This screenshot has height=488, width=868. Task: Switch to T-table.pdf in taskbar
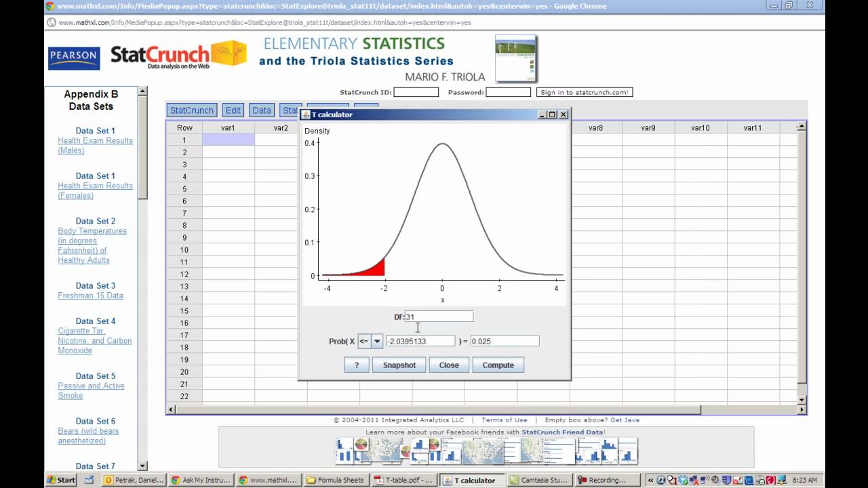403,480
